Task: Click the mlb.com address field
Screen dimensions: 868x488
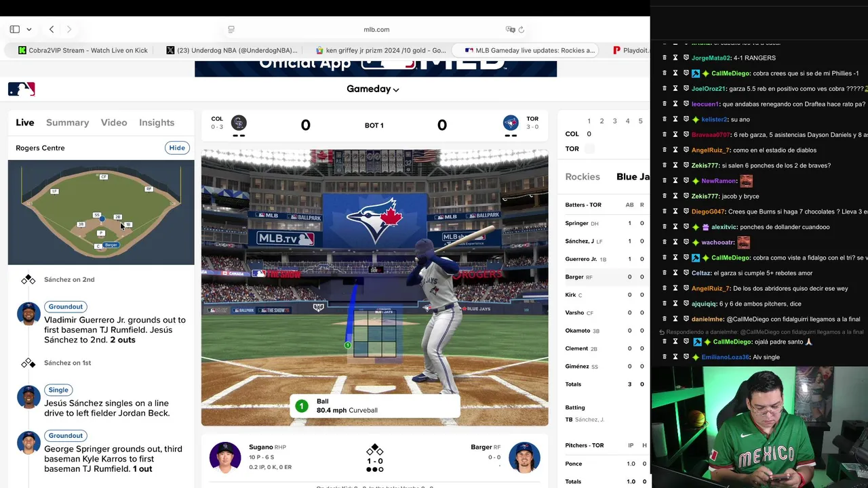Action: (376, 29)
